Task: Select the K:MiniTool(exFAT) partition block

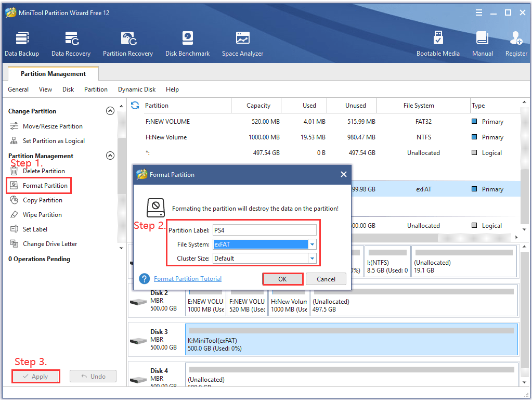Action: click(352, 340)
